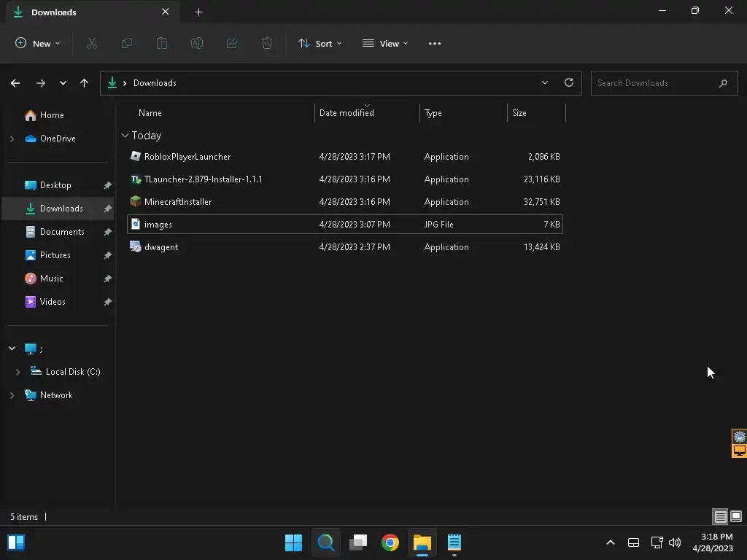
Task: Open Documents in navigation pane
Action: (62, 232)
